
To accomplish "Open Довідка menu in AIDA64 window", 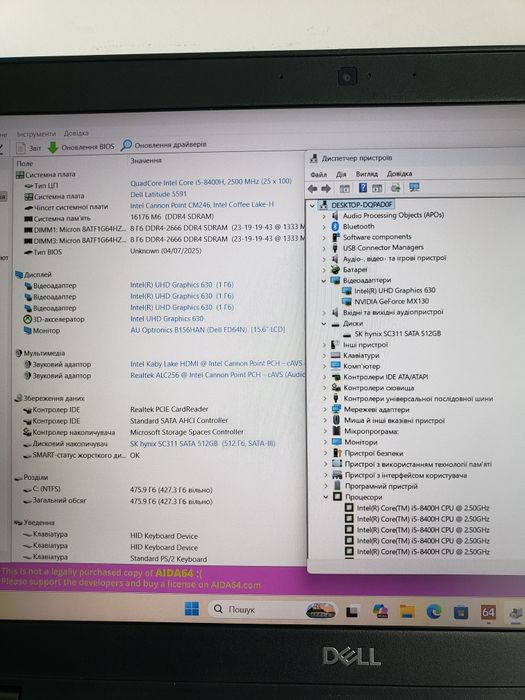I will coord(76,133).
